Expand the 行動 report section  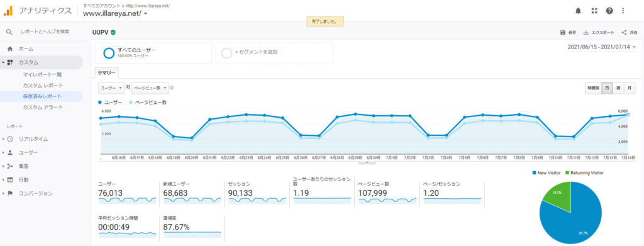pos(3,179)
